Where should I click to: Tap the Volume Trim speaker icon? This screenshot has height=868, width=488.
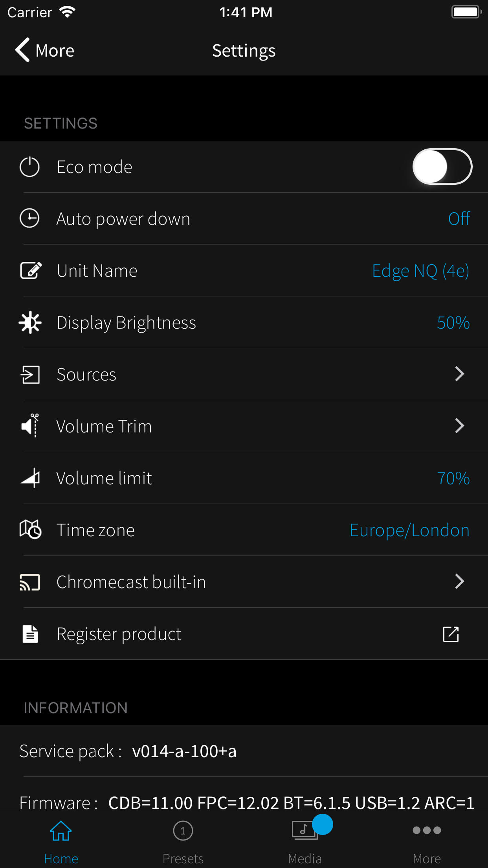(30, 426)
